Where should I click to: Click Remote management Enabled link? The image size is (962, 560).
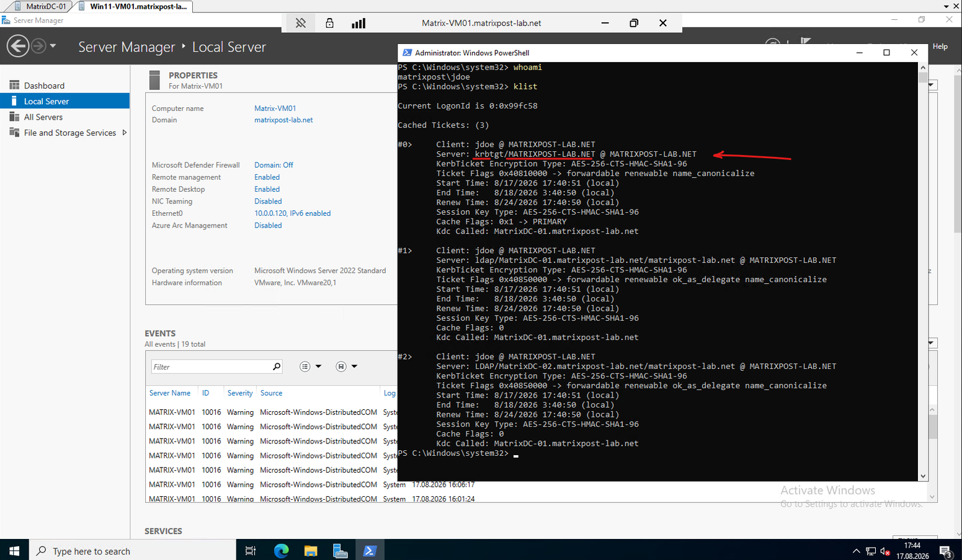coord(267,177)
